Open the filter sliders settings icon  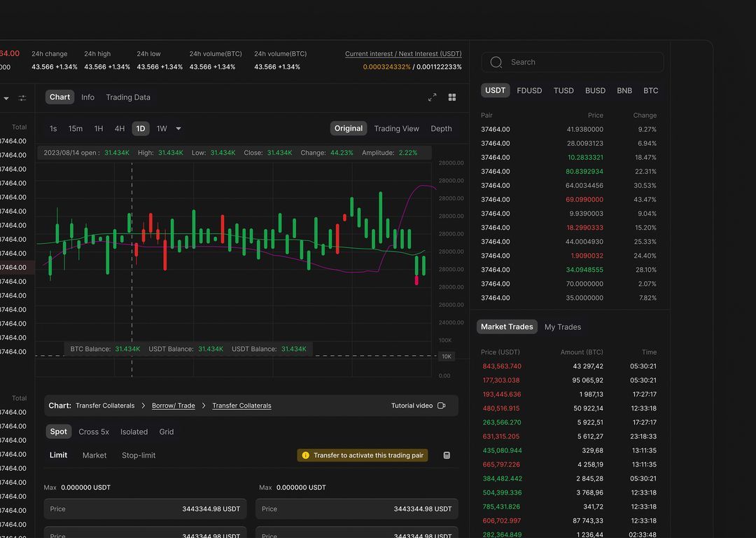[x=22, y=98]
